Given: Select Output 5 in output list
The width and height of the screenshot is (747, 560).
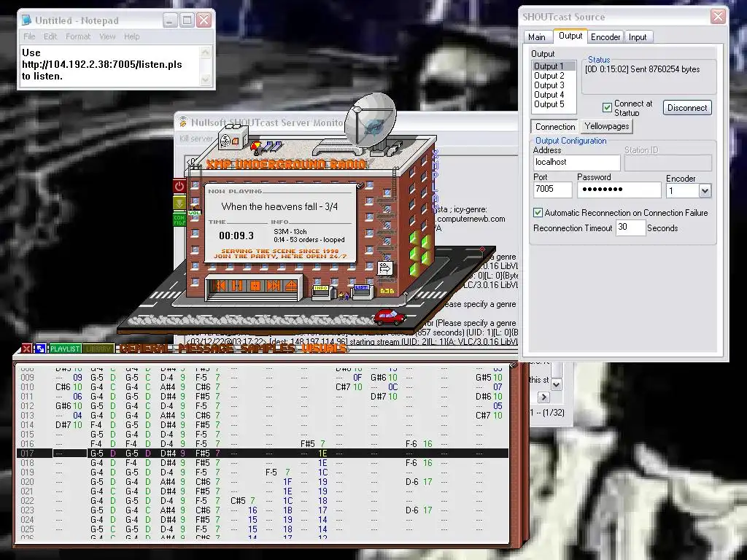Looking at the screenshot, I should click(x=554, y=104).
